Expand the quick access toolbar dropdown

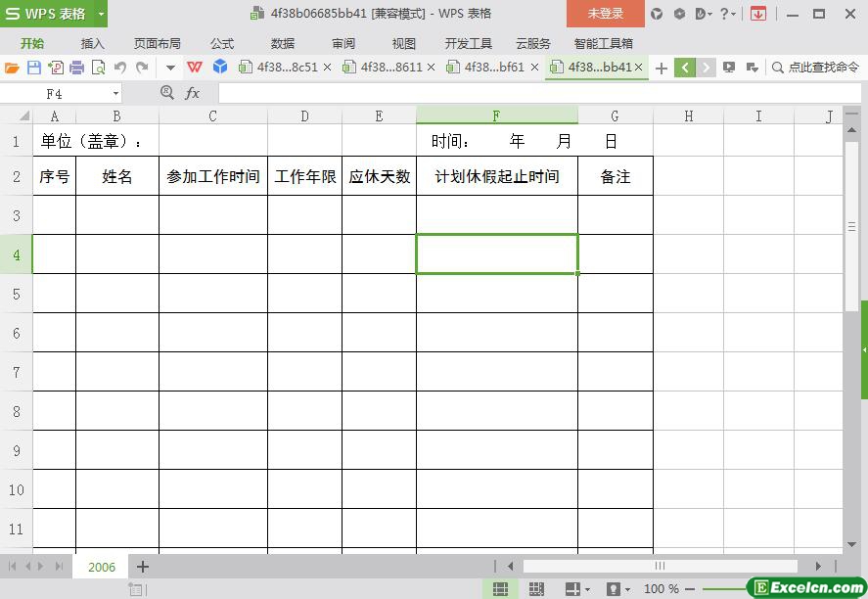pyautogui.click(x=170, y=68)
